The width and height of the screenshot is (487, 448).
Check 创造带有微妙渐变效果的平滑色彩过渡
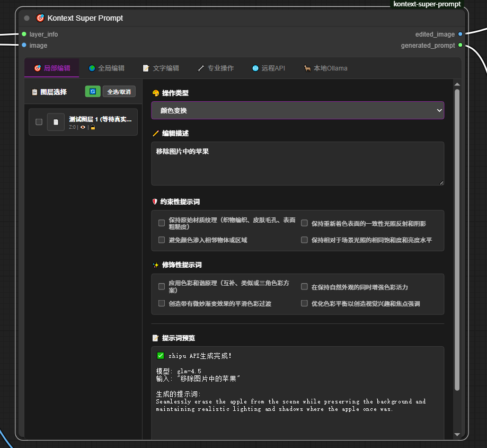tap(162, 303)
